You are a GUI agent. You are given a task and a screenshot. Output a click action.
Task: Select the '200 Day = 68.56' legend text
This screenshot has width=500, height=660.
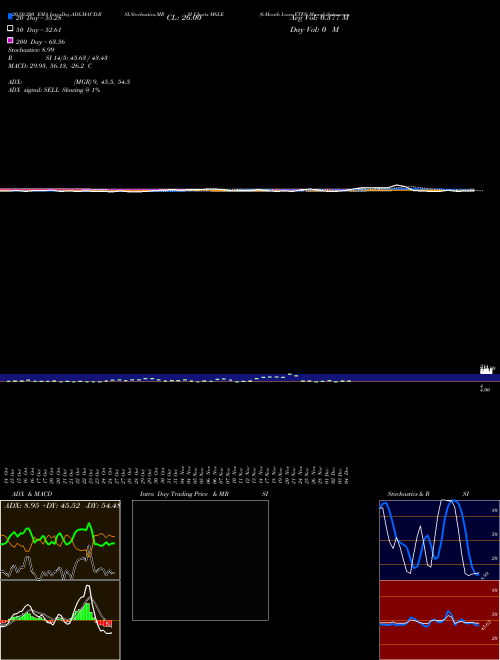click(40, 42)
